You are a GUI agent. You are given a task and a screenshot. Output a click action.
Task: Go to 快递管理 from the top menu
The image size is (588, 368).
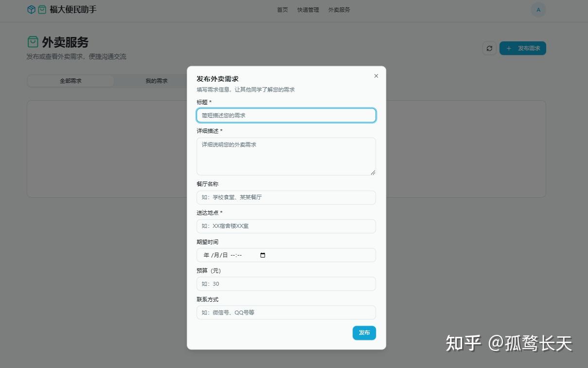[x=307, y=9]
